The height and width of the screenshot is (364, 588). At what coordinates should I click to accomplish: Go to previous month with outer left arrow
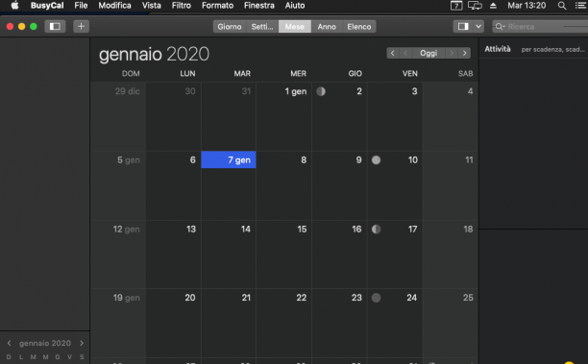coord(393,53)
